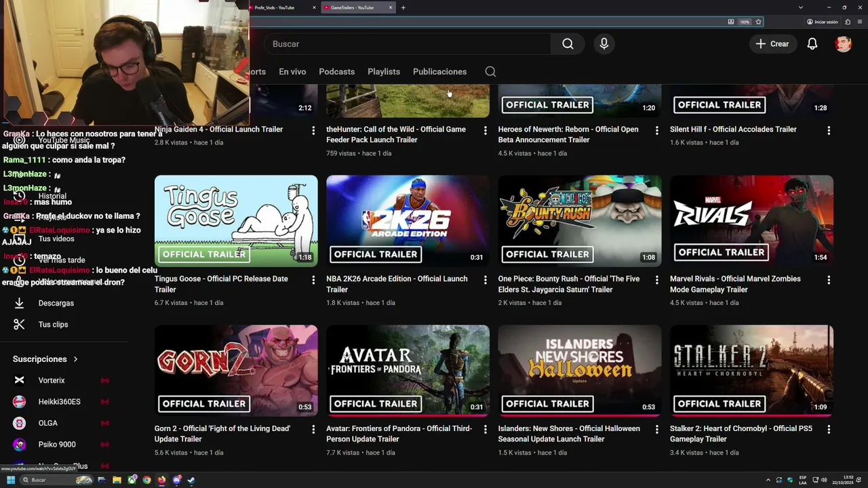Screen dimensions: 868x488
Task: Select the GameTrailers YouTube browser tab
Action: [359, 7]
